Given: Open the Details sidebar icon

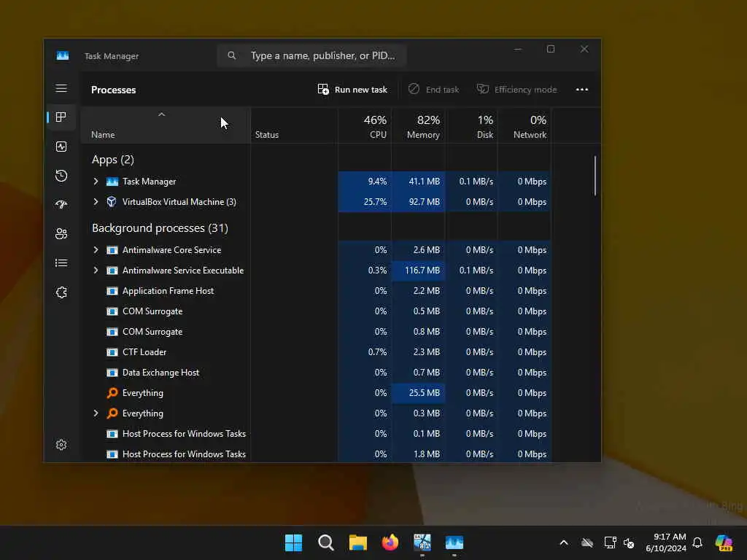Looking at the screenshot, I should pyautogui.click(x=61, y=262).
